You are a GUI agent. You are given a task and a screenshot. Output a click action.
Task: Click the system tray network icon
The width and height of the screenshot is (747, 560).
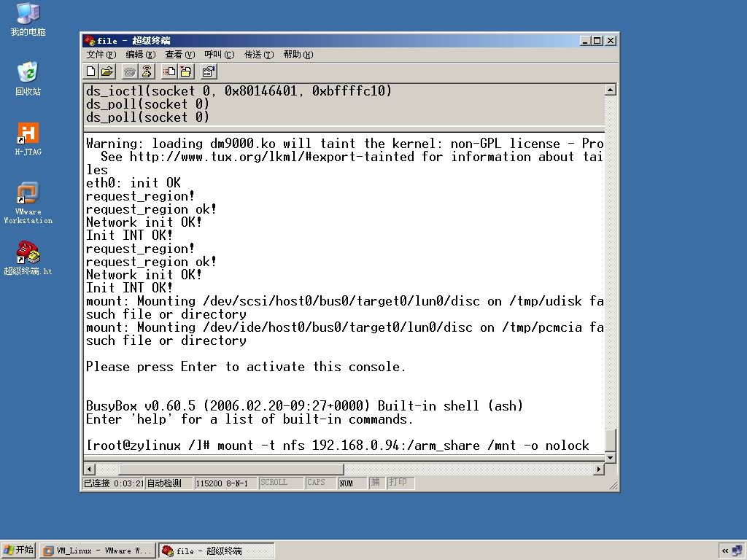coord(738,551)
